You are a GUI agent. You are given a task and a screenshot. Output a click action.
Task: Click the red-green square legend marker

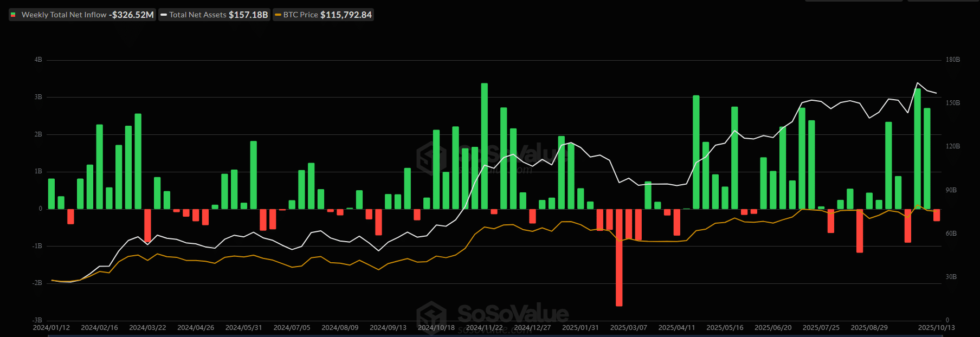13,15
